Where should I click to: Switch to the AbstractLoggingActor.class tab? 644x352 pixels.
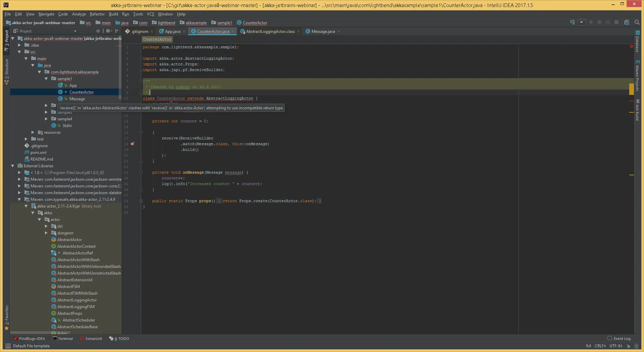pos(270,31)
